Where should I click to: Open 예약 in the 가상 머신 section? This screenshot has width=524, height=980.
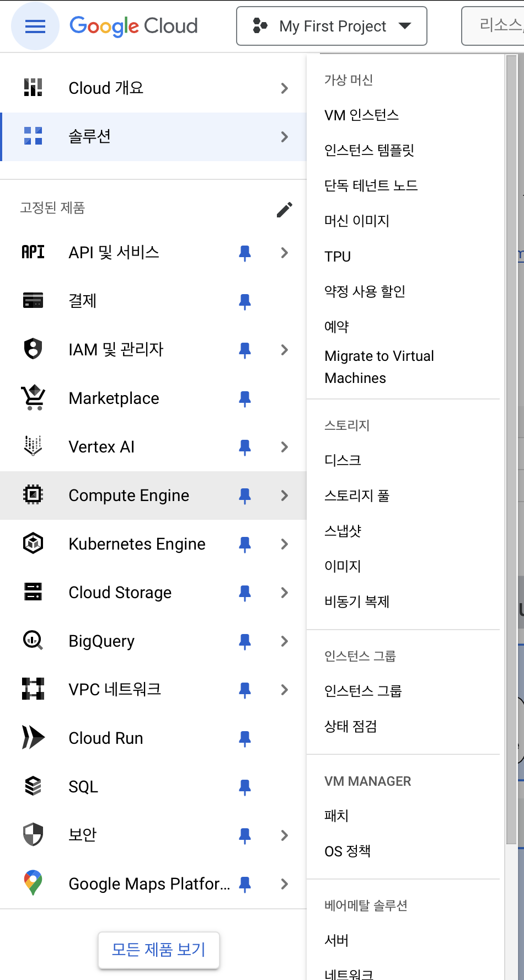point(336,327)
